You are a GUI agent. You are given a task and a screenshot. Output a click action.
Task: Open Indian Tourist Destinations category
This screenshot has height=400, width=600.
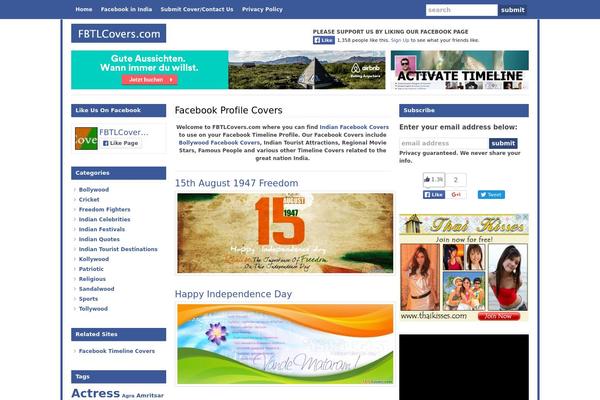(118, 250)
